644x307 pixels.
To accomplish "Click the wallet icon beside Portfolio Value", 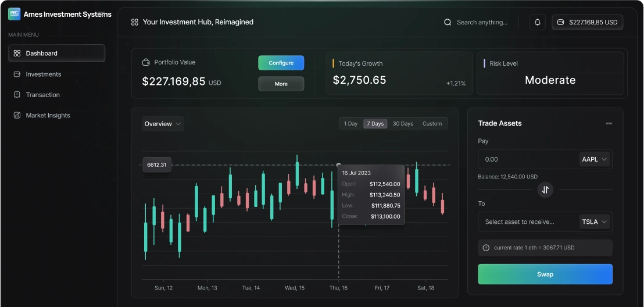I will coord(146,62).
